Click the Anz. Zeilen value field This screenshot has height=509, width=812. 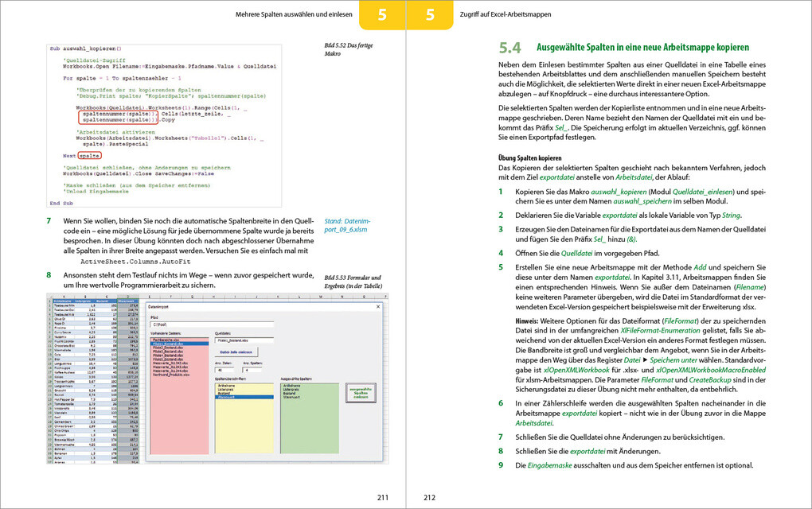click(224, 370)
